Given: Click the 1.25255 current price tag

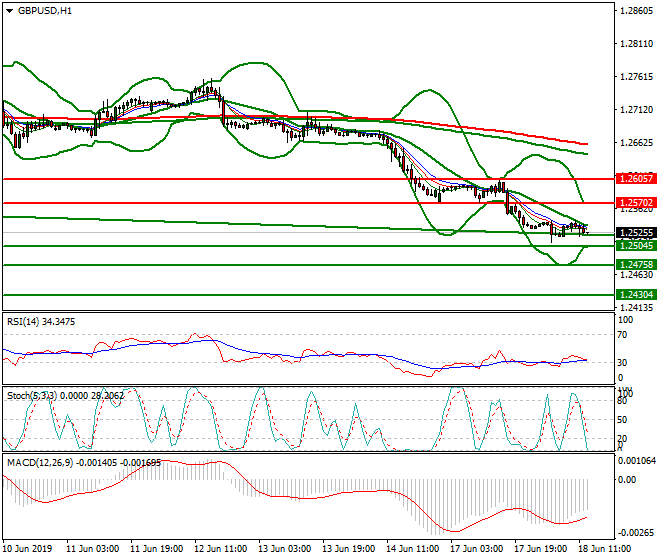Looking at the screenshot, I should point(636,232).
